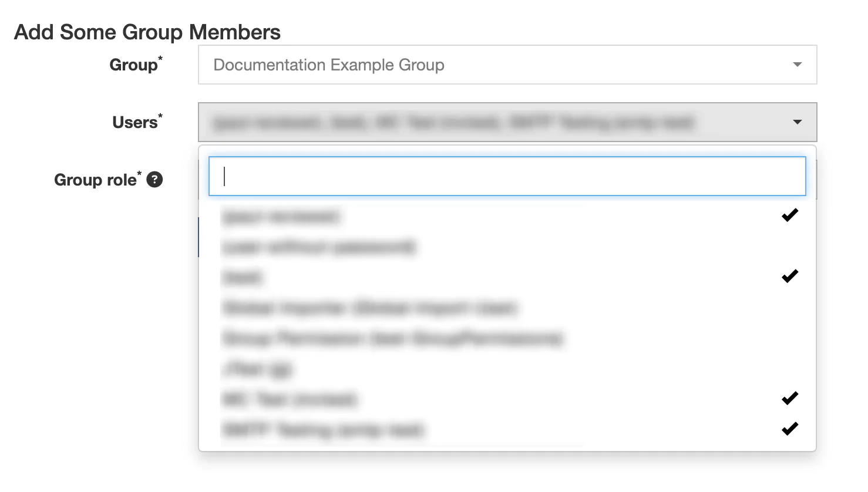Select the sixth user in the list

(x=257, y=369)
